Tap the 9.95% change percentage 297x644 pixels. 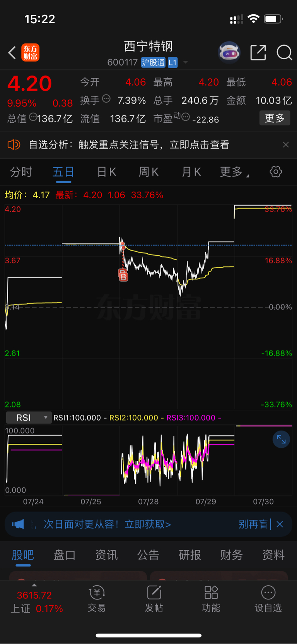point(22,103)
